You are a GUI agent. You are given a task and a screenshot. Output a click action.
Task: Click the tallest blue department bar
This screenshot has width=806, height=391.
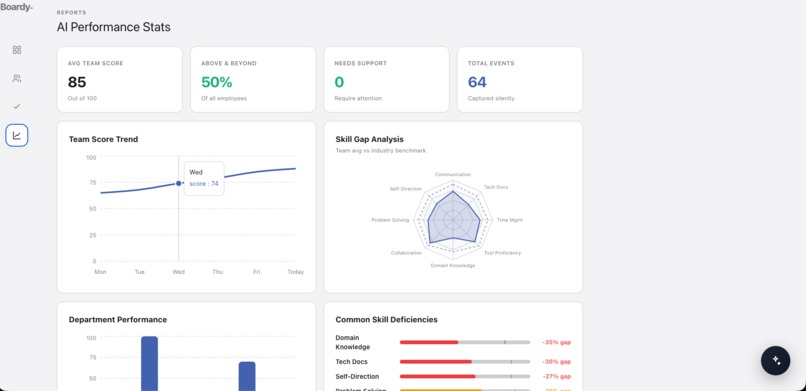(x=150, y=363)
